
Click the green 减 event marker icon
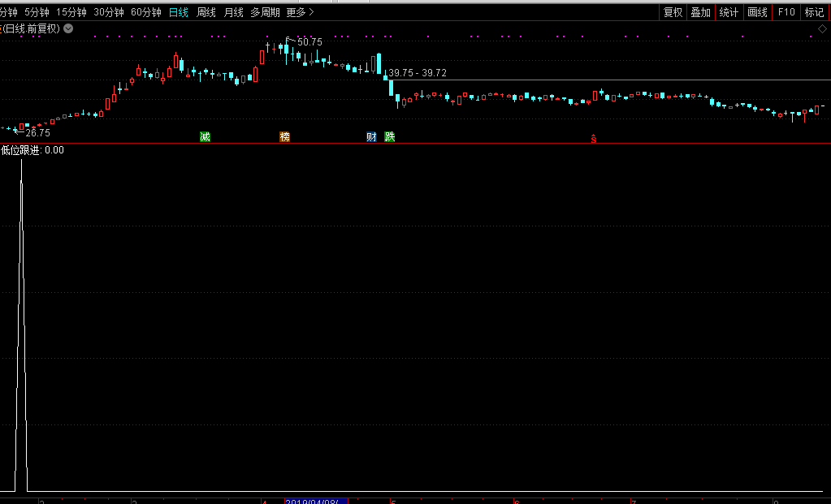[x=205, y=136]
